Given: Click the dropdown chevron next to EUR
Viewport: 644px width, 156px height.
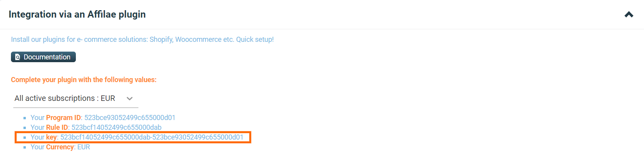Looking at the screenshot, I should tap(130, 99).
